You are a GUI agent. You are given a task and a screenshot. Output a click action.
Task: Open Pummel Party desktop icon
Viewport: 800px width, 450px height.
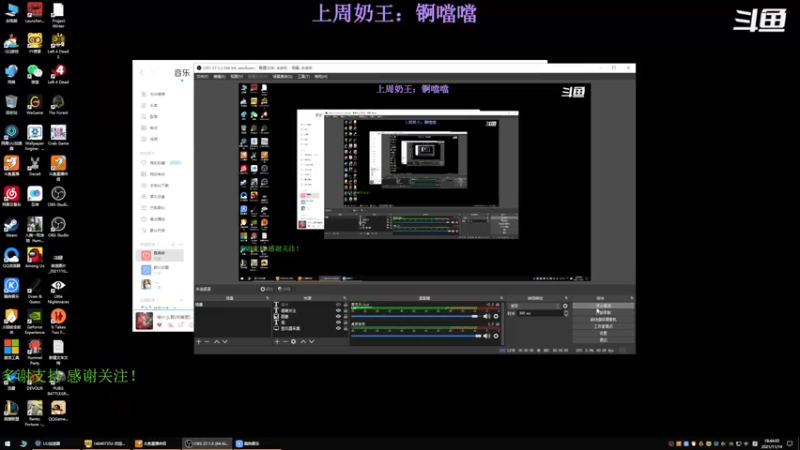(35, 352)
